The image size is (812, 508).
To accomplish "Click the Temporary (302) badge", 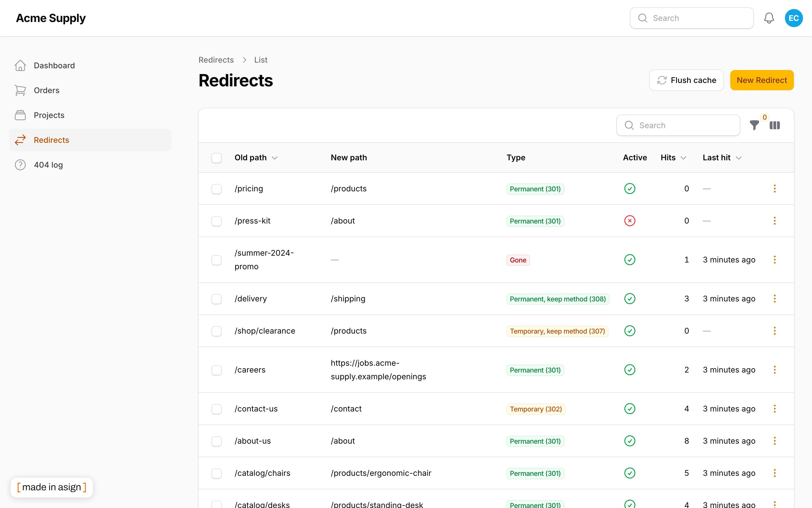I will [x=535, y=409].
